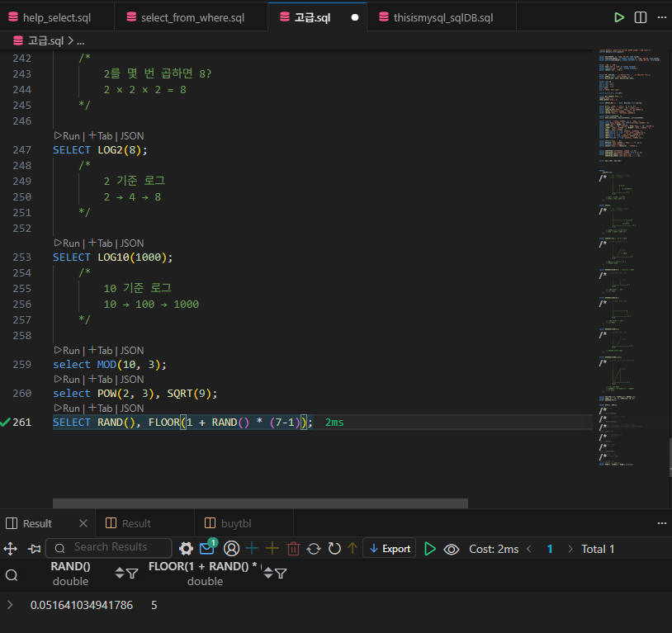Viewport: 672px width, 633px height.
Task: Filter the RAND() column with funnel icon
Action: [132, 574]
